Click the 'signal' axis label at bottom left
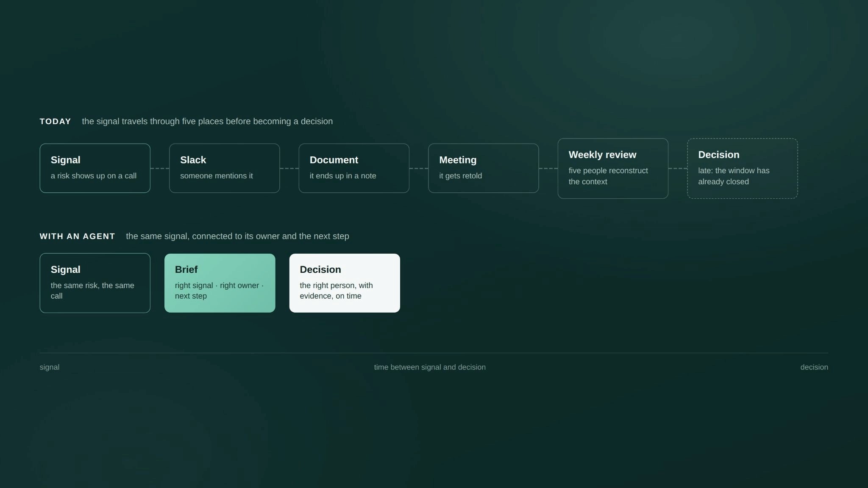868x488 pixels. pyautogui.click(x=50, y=367)
